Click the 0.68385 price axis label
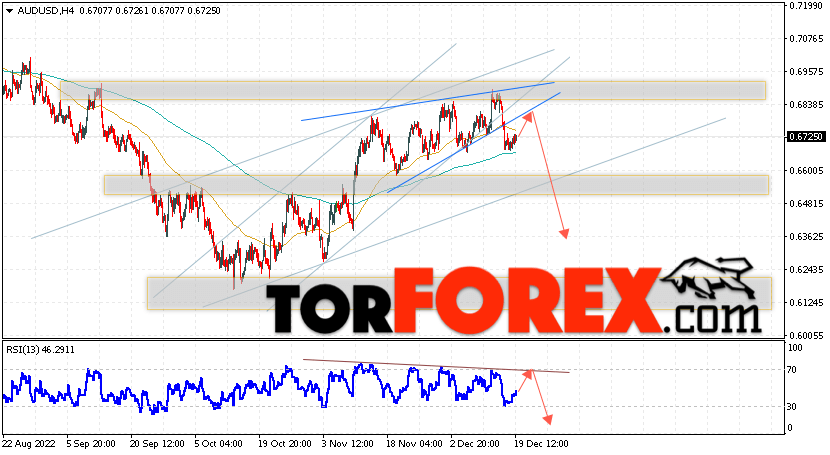The image size is (830, 455). pyautogui.click(x=806, y=105)
